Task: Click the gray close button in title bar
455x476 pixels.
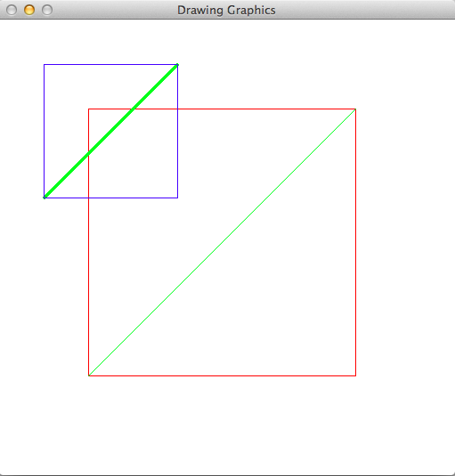Action: tap(12, 10)
